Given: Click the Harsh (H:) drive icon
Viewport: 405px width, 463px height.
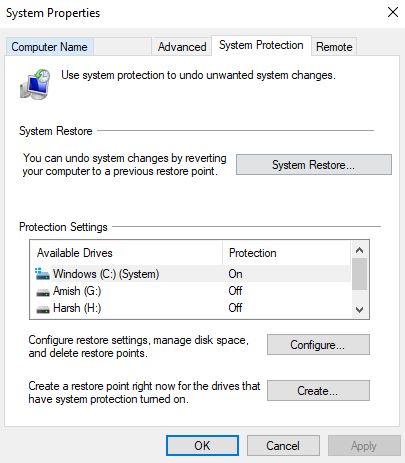Looking at the screenshot, I should pos(43,309).
